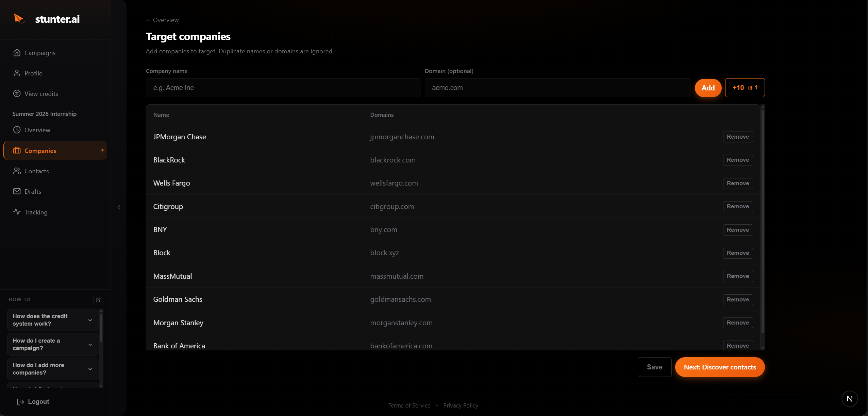Click the 'bny.com' domain cell
868x416 pixels.
[383, 230]
